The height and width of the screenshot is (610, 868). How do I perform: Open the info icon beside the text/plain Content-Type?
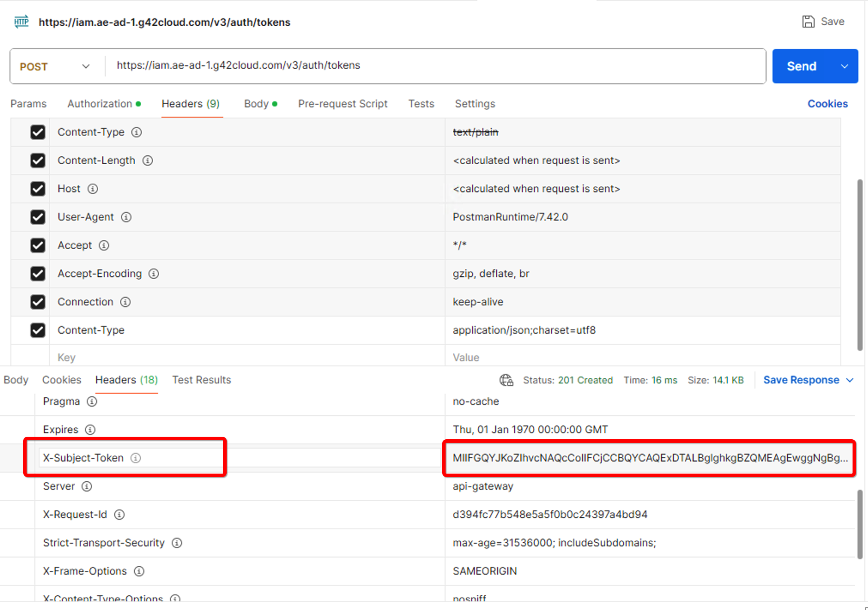point(137,132)
